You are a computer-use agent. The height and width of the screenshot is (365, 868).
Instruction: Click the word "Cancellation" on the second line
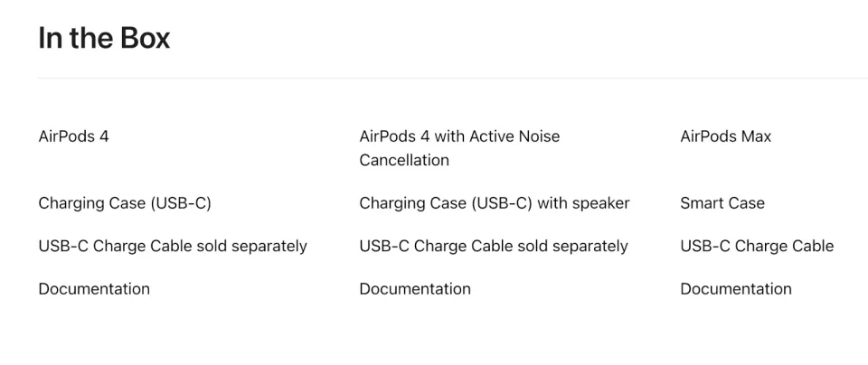pos(404,161)
